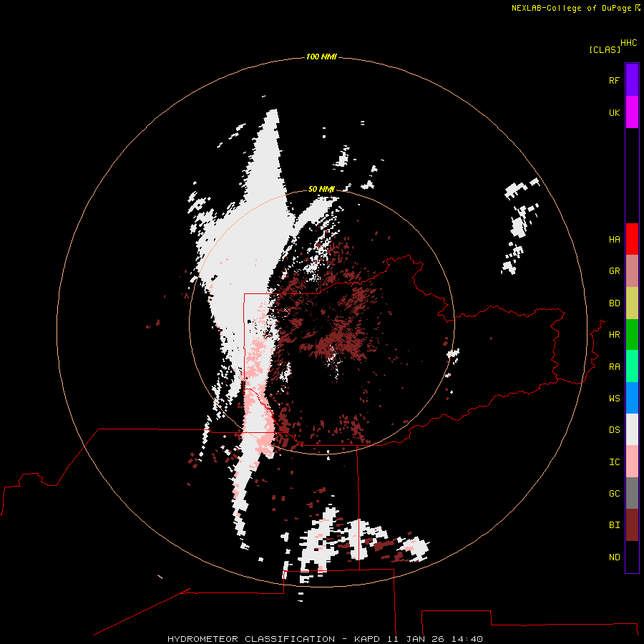Click the HA red legend swatch
This screenshot has height=644, width=644.
click(632, 239)
